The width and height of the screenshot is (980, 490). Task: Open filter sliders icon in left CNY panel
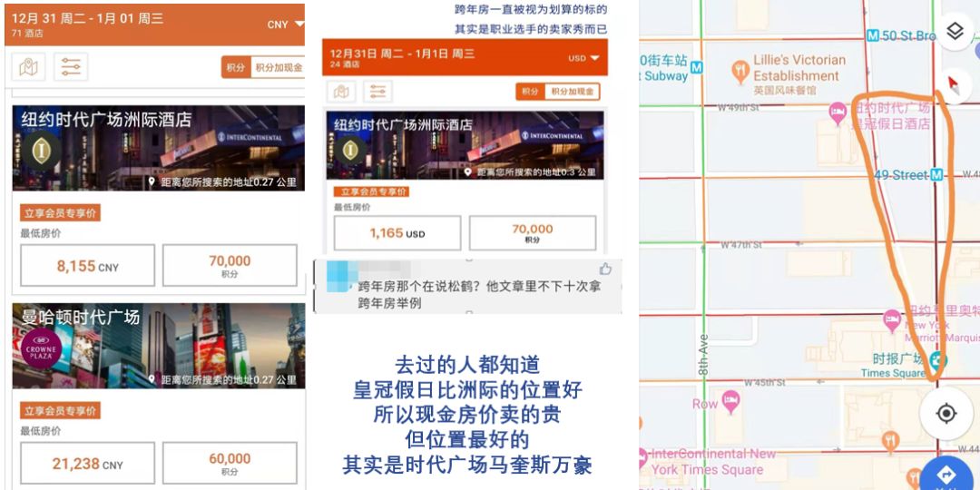point(71,67)
